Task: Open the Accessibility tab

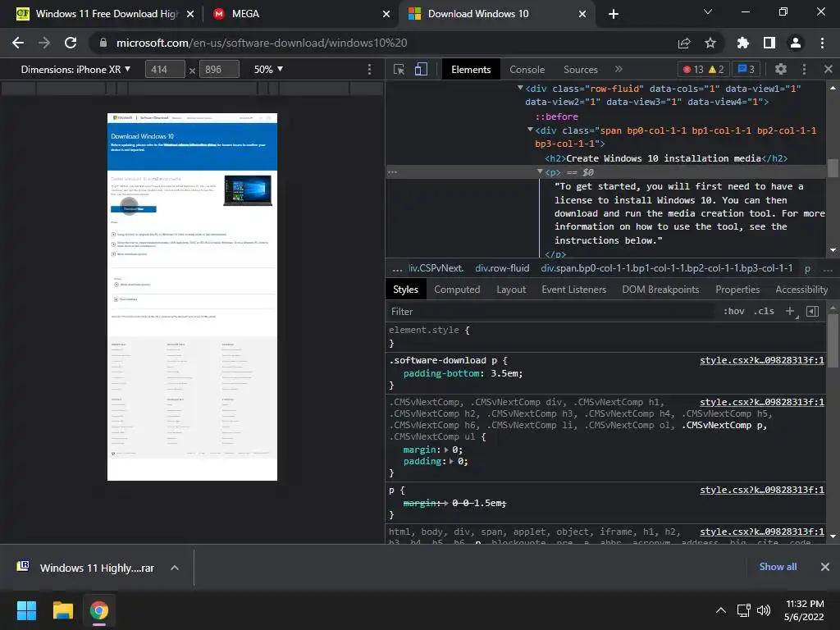Action: tap(801, 290)
